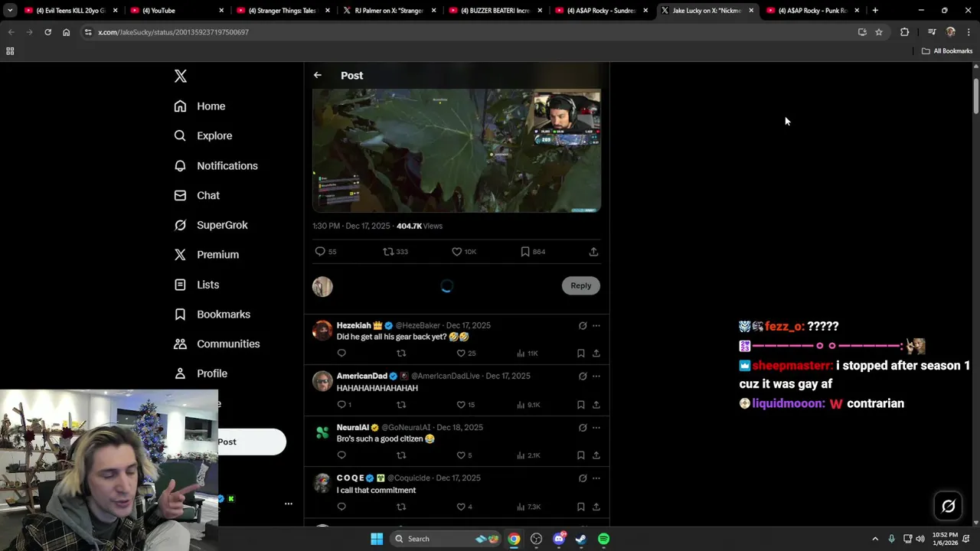980x551 pixels.
Task: Open Lists in sidebar
Action: click(x=197, y=285)
